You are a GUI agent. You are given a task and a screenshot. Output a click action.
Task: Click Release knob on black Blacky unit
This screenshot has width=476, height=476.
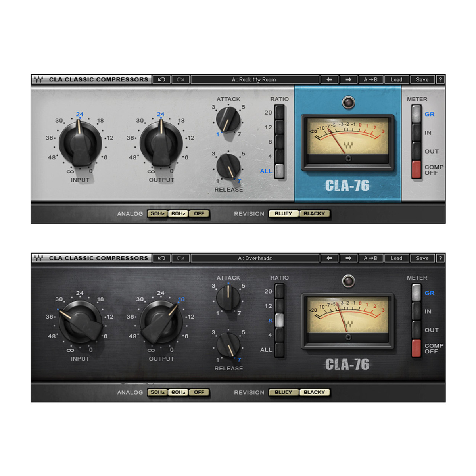click(228, 345)
